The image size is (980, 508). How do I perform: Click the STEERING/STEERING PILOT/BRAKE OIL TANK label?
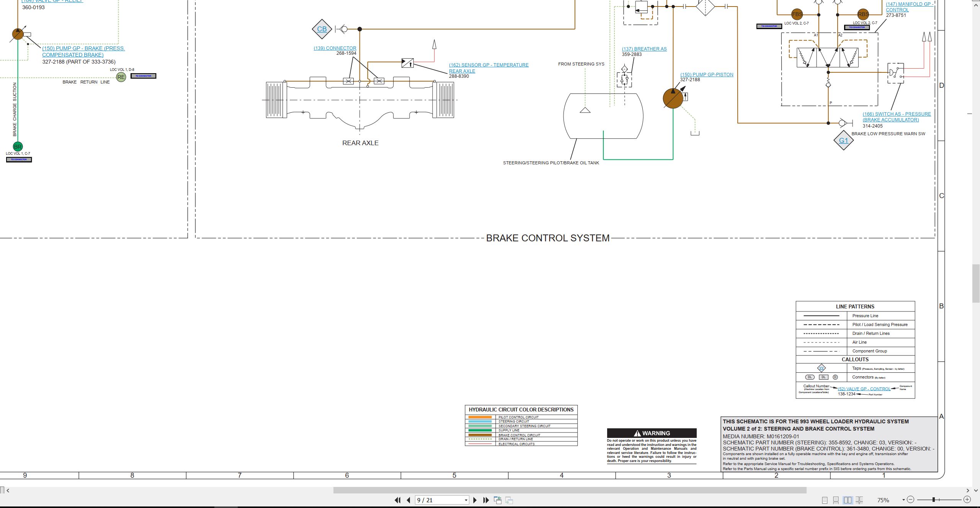click(x=551, y=163)
